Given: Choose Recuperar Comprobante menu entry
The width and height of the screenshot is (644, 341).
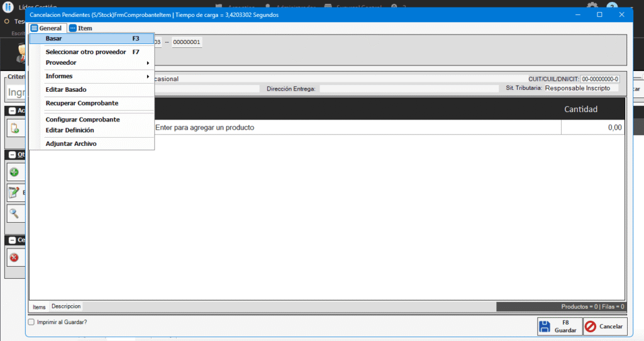Looking at the screenshot, I should 82,103.
